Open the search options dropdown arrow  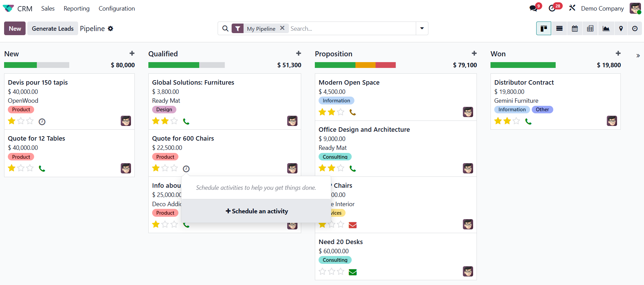point(422,28)
